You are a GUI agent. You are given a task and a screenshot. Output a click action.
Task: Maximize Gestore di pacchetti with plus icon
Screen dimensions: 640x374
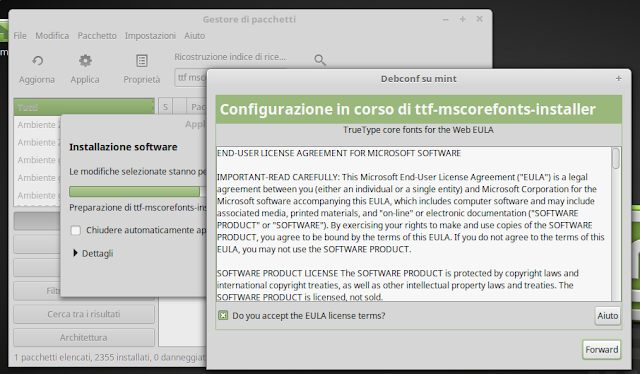[x=462, y=19]
